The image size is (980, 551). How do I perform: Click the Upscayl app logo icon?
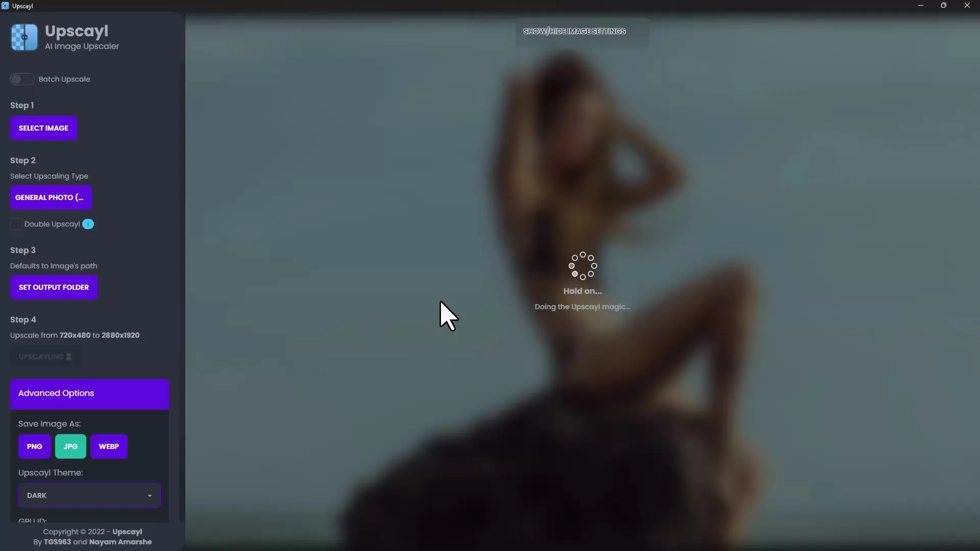click(x=23, y=36)
